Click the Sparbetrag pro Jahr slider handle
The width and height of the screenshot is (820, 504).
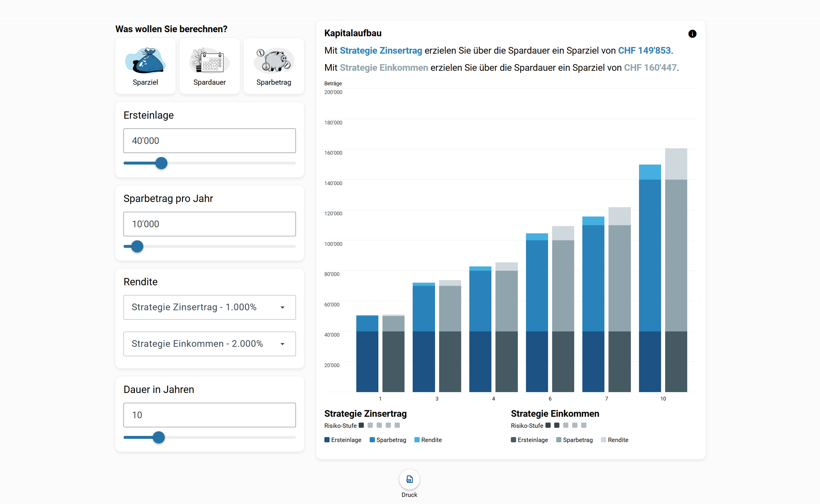click(x=137, y=247)
